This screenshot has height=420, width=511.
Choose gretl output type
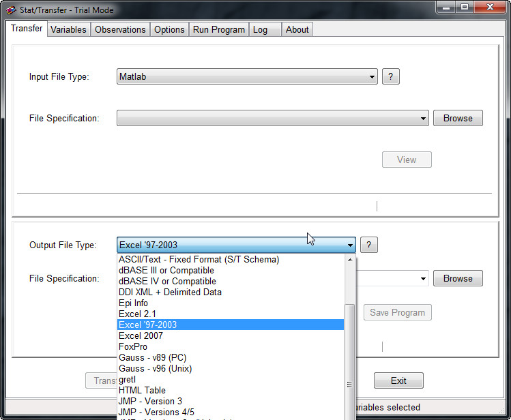(231, 380)
